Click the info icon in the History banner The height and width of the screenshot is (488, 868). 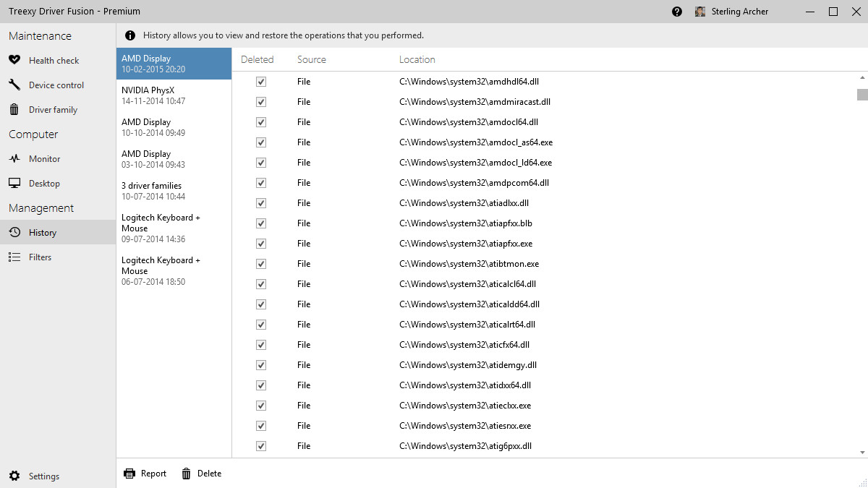tap(130, 35)
